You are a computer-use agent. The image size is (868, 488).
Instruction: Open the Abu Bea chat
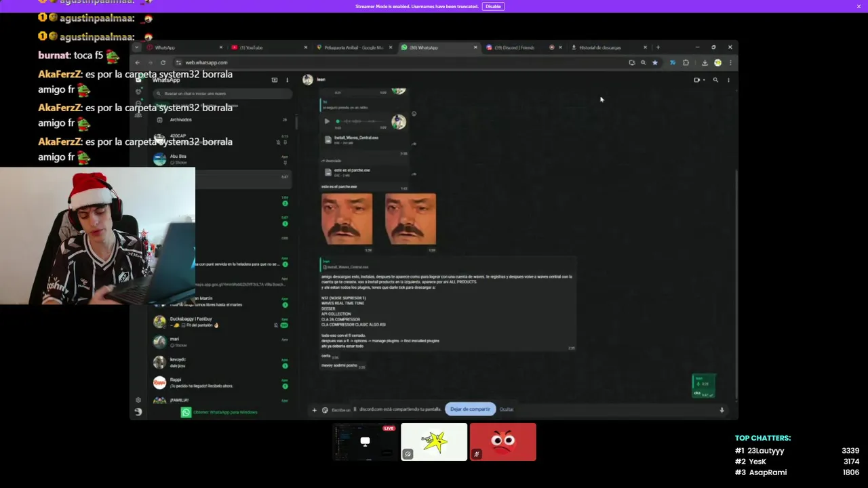click(x=222, y=159)
